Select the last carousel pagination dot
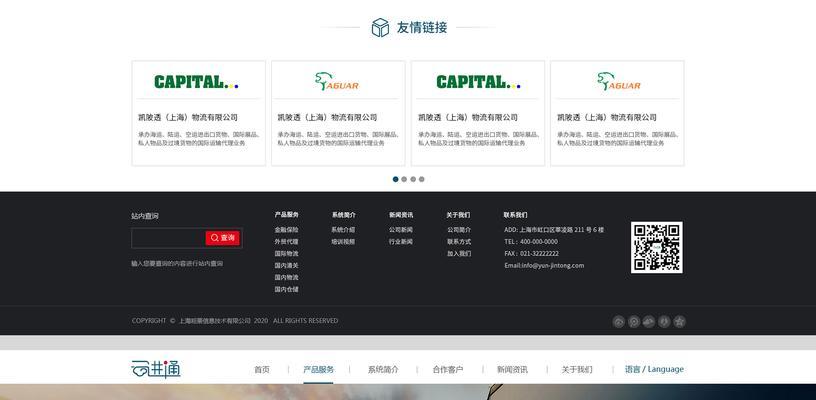 (422, 179)
